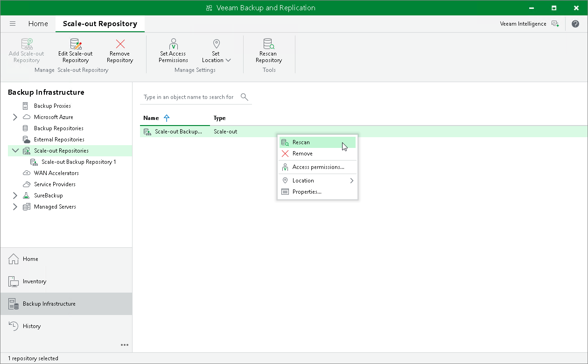The width and height of the screenshot is (588, 364).
Task: Click properties icon in context menu
Action: (x=285, y=192)
